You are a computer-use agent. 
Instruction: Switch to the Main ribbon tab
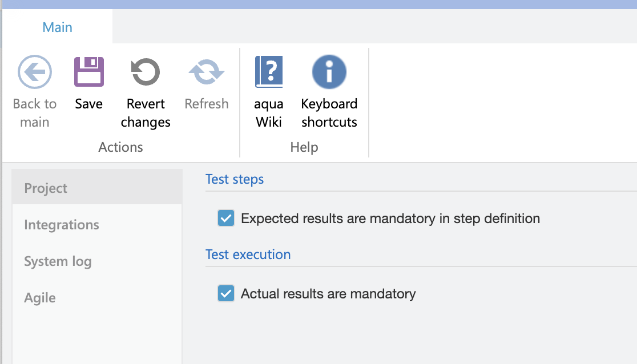[58, 27]
